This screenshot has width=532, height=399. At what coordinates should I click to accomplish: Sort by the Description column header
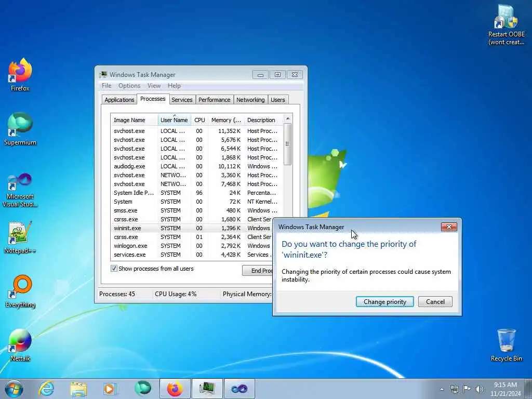(x=263, y=120)
